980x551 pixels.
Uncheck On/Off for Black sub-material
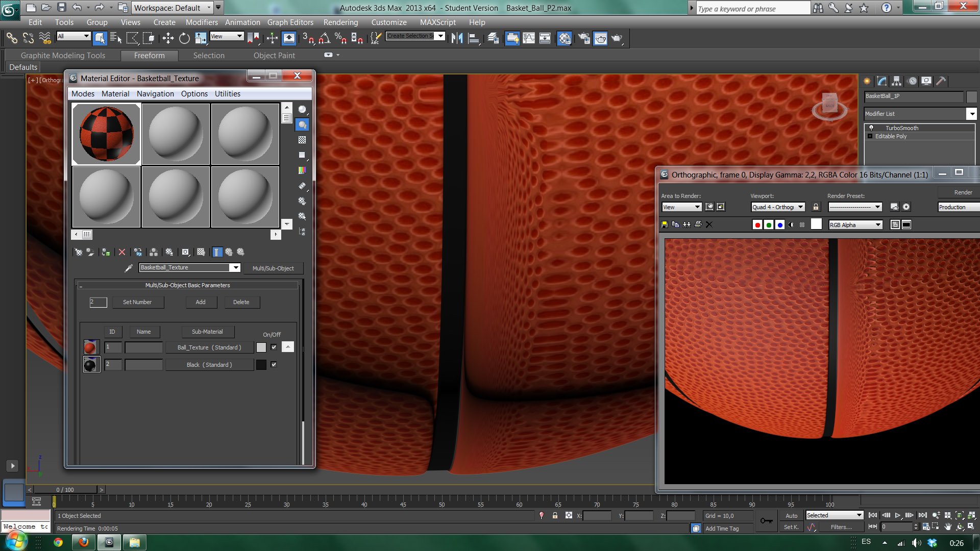click(274, 365)
